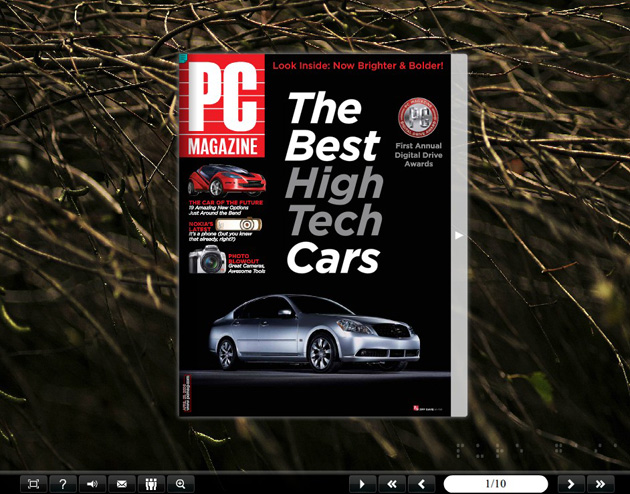This screenshot has height=494, width=630.
Task: Flip page using the arrow on cover edge
Action: tap(458, 235)
